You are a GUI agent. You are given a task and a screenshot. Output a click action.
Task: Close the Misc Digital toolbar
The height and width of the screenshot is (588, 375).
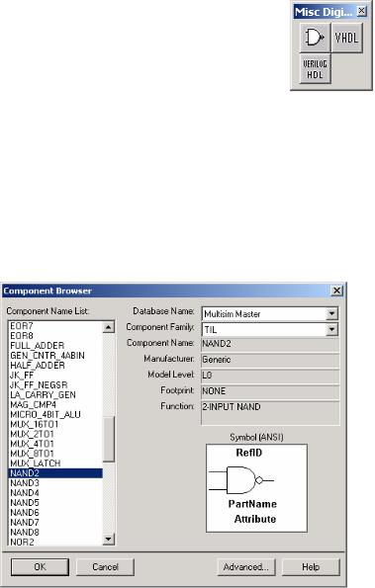point(361,11)
